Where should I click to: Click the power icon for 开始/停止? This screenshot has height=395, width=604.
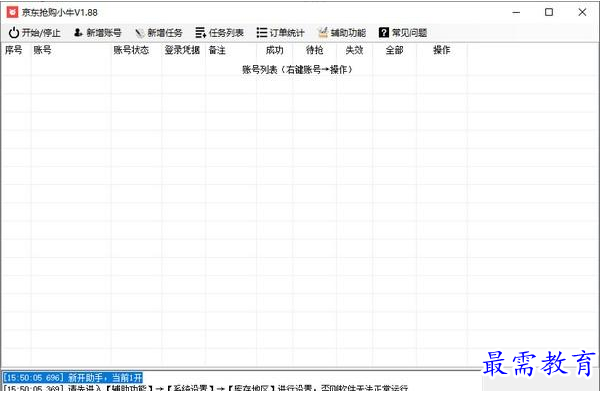(x=14, y=33)
